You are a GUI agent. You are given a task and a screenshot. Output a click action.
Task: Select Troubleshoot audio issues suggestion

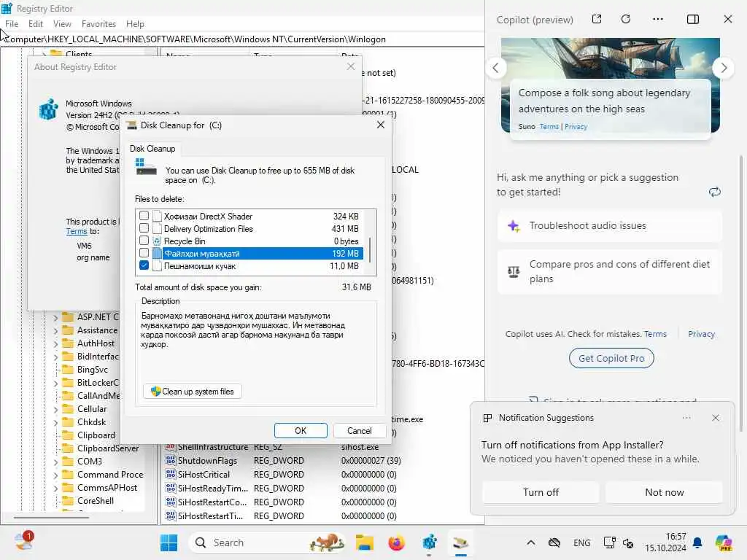click(609, 226)
